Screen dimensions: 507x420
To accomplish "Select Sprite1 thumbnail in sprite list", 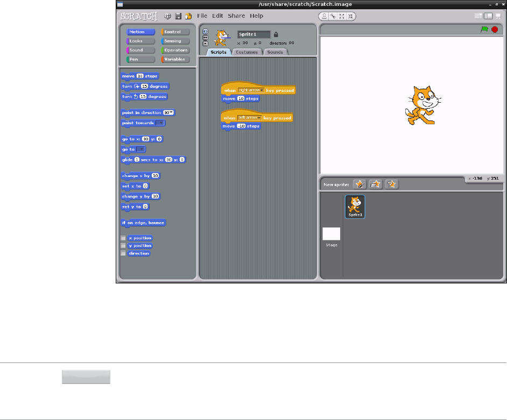I will (355, 207).
